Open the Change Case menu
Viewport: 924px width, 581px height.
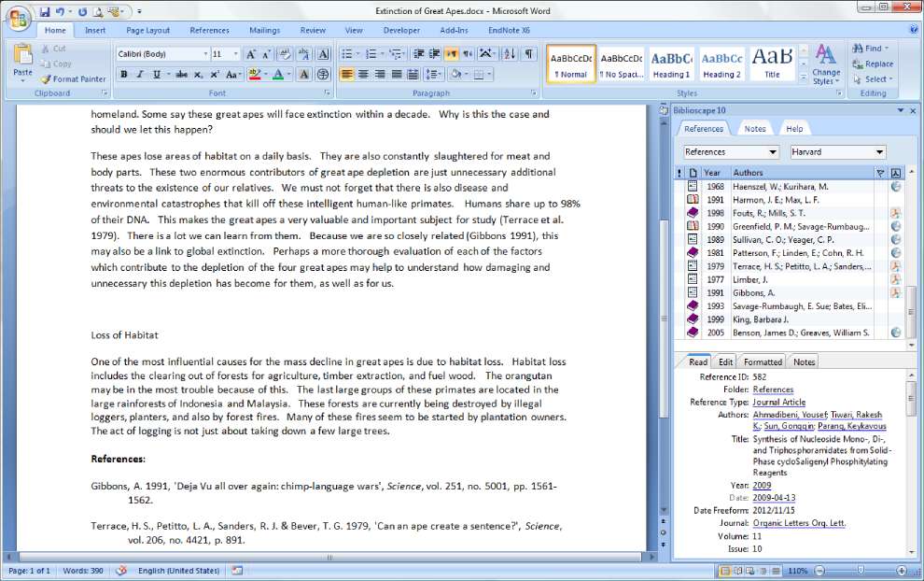click(232, 75)
